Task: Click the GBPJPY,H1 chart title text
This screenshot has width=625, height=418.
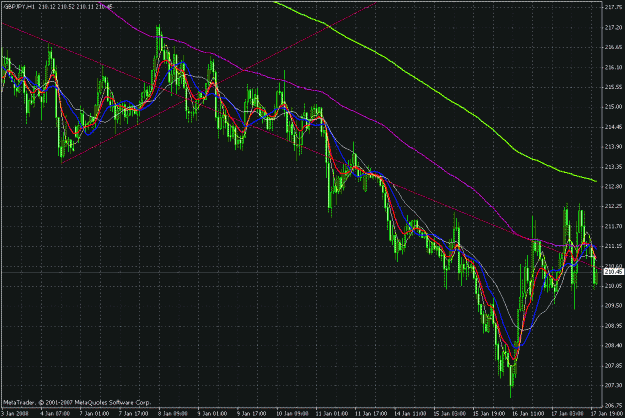Action: pos(18,7)
